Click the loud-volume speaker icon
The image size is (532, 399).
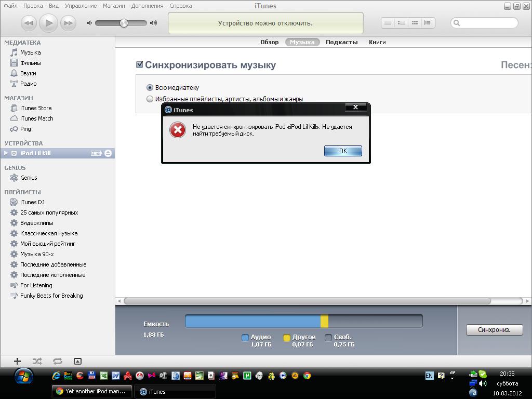pyautogui.click(x=154, y=23)
